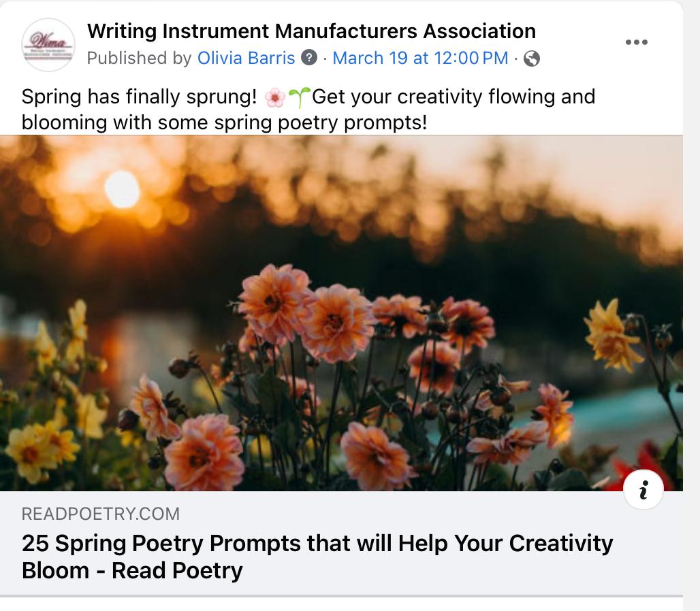Screen dimensions: 700x611
Task: Click the globe public audience icon
Action: (532, 59)
